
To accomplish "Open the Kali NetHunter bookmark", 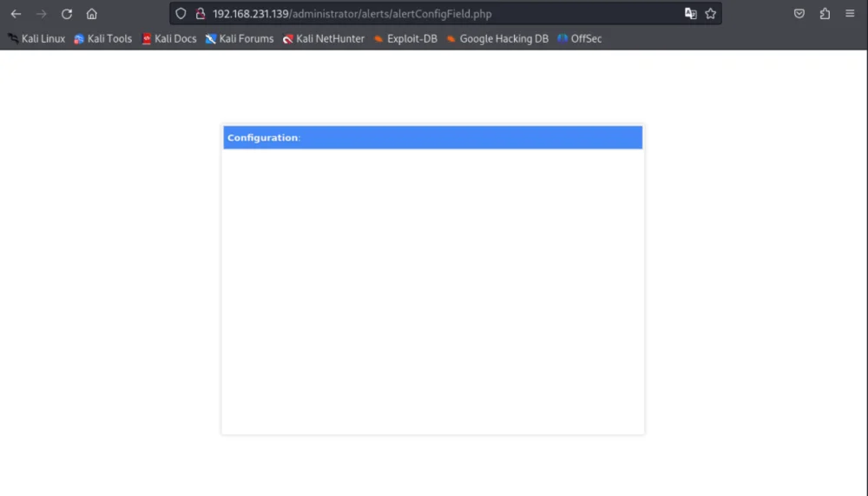I will coord(324,39).
